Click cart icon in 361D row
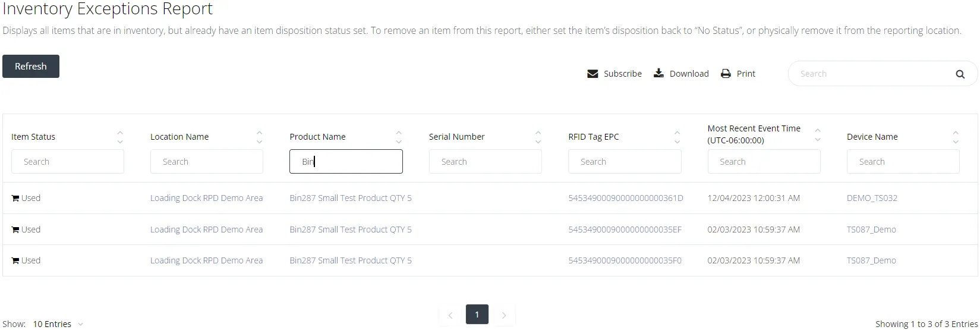The image size is (980, 330). click(15, 198)
